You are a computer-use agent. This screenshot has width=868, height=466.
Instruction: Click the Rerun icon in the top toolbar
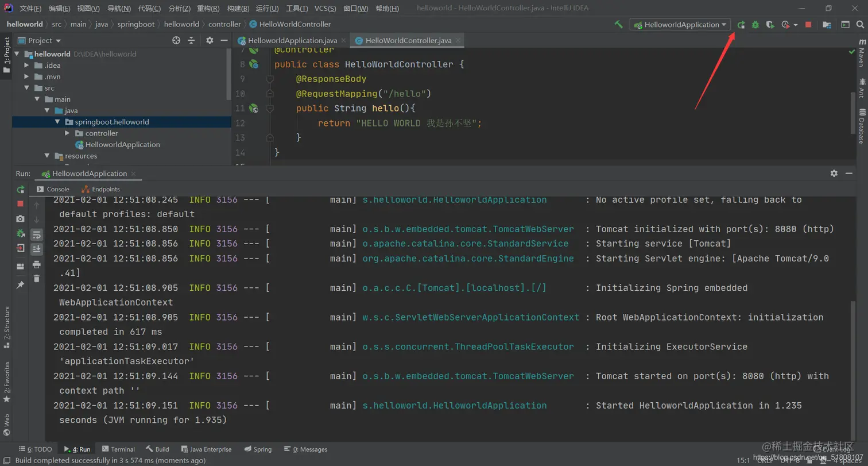[741, 25]
